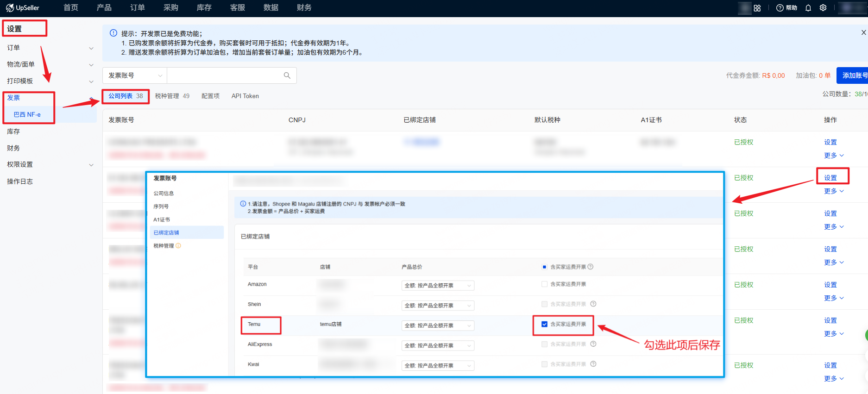Viewport: 868px width, 394px height.
Task: Click the search magnifier icon
Action: [287, 75]
